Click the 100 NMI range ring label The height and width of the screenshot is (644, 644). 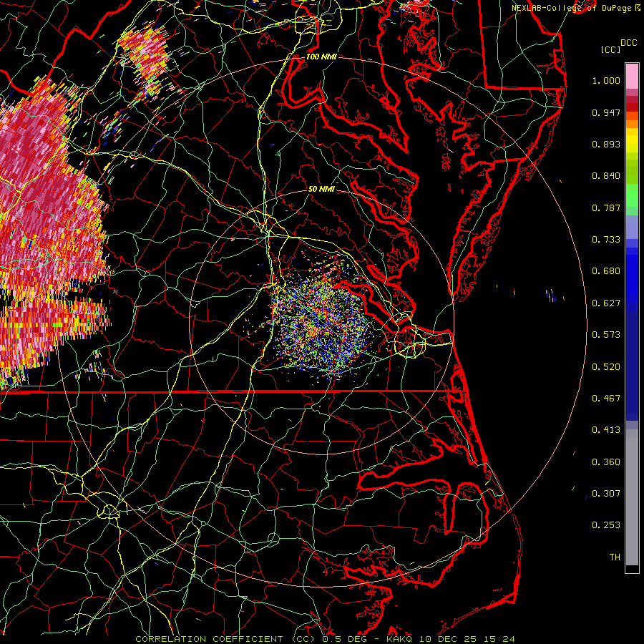(x=321, y=57)
